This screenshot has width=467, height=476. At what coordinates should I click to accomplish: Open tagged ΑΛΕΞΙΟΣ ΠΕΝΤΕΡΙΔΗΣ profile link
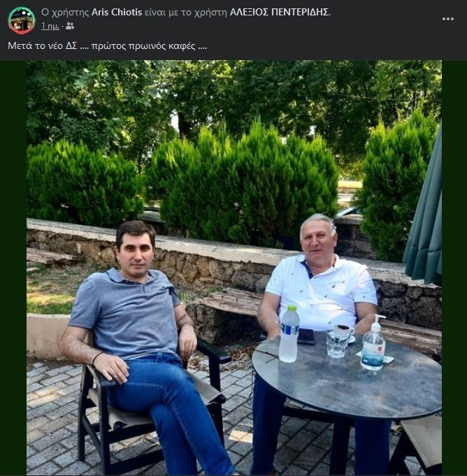280,13
